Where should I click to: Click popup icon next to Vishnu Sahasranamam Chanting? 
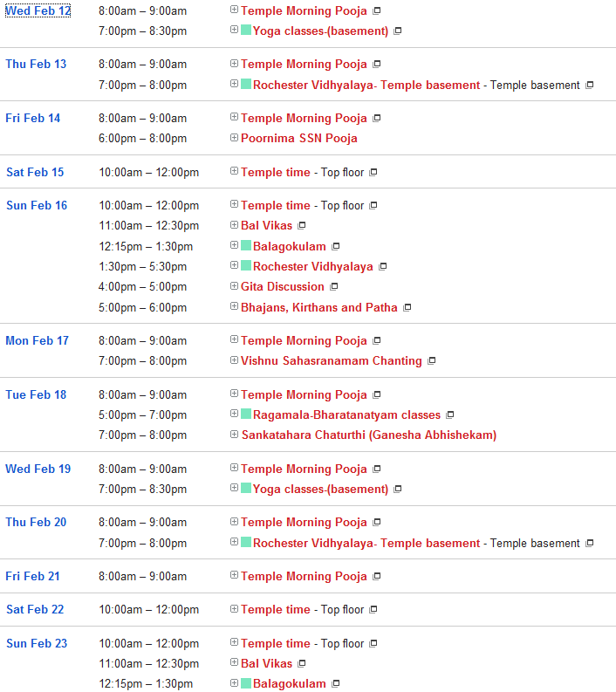click(x=432, y=361)
